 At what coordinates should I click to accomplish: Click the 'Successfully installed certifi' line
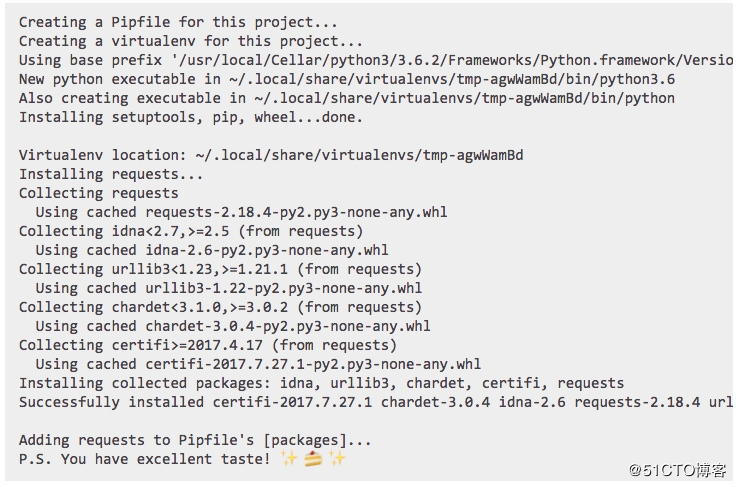coord(376,402)
